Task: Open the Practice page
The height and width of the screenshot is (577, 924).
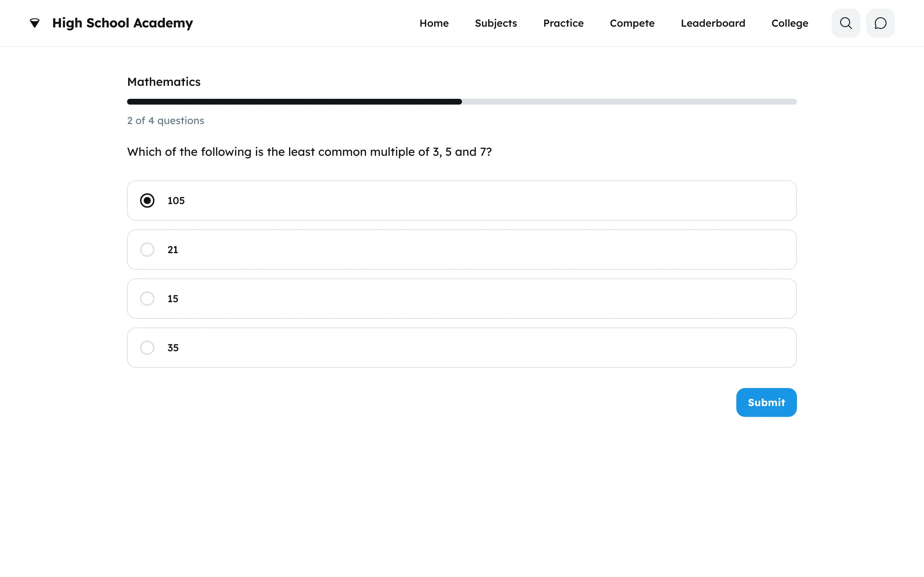Action: [x=563, y=23]
